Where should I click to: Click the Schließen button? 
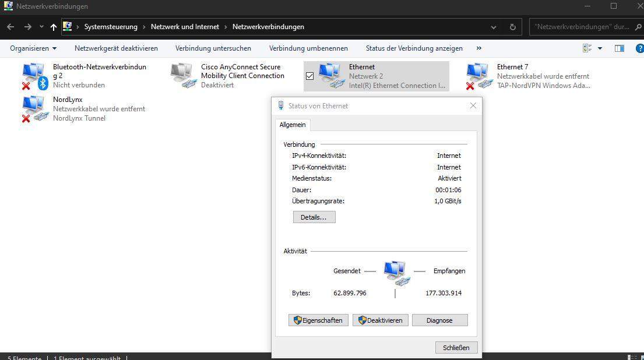(x=456, y=347)
